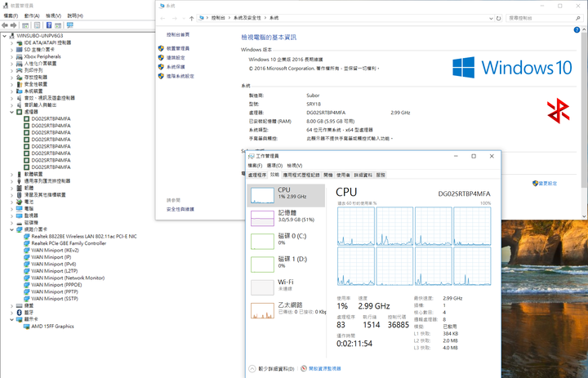This screenshot has height=378, width=588.
Task: Click the 控制台首頁 link
Action: (x=178, y=34)
